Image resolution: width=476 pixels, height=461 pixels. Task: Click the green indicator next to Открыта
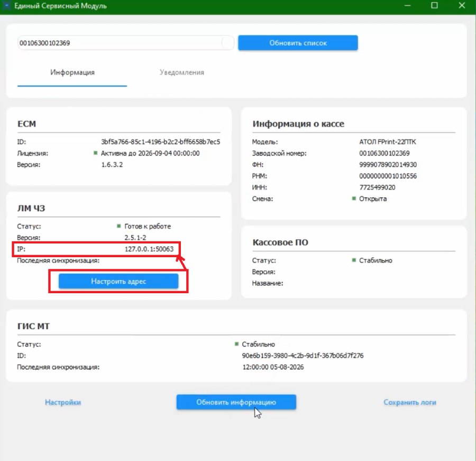click(354, 198)
